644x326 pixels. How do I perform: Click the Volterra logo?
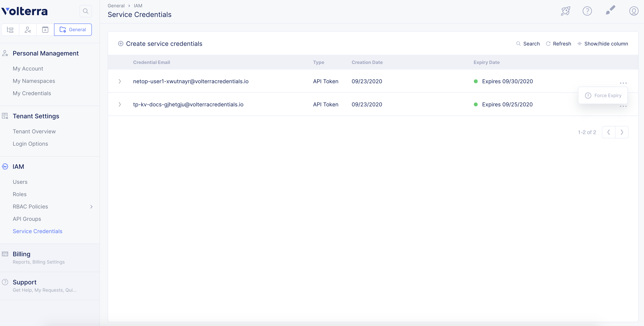[x=24, y=11]
